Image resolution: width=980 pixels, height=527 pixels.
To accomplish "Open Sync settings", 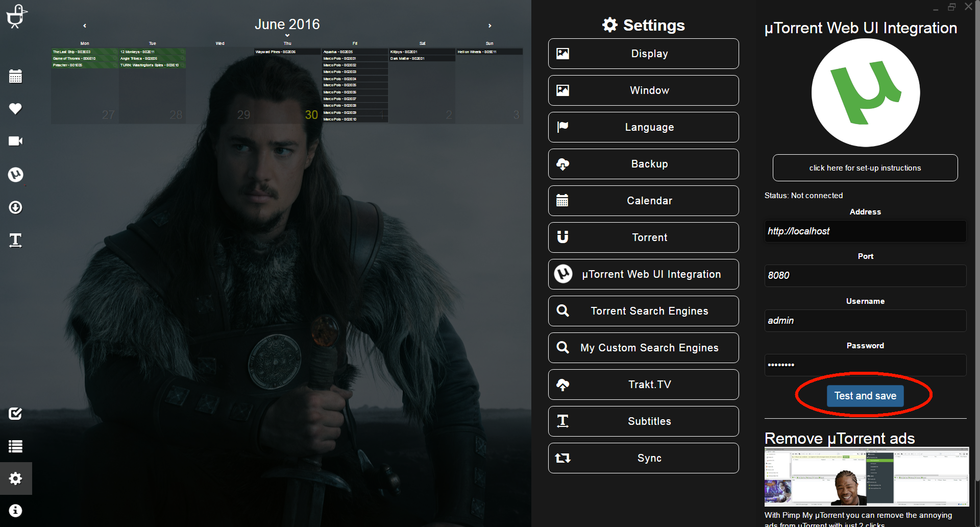I will [x=643, y=458].
